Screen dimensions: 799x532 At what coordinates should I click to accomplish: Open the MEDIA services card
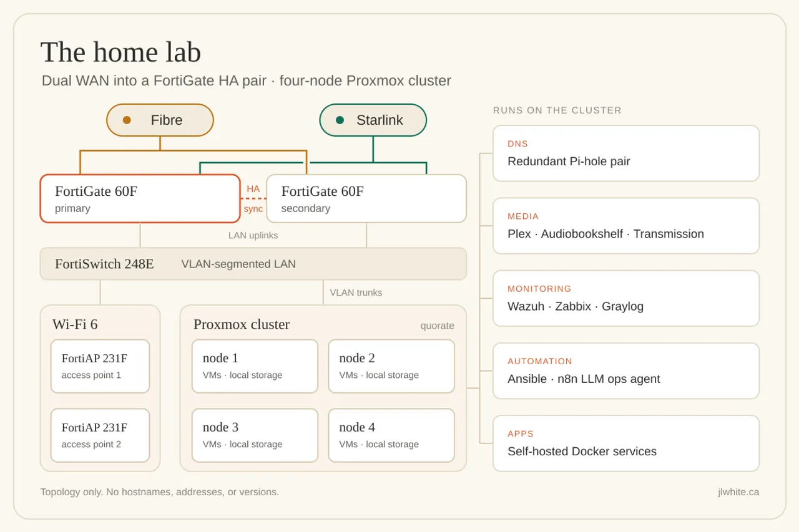626,226
